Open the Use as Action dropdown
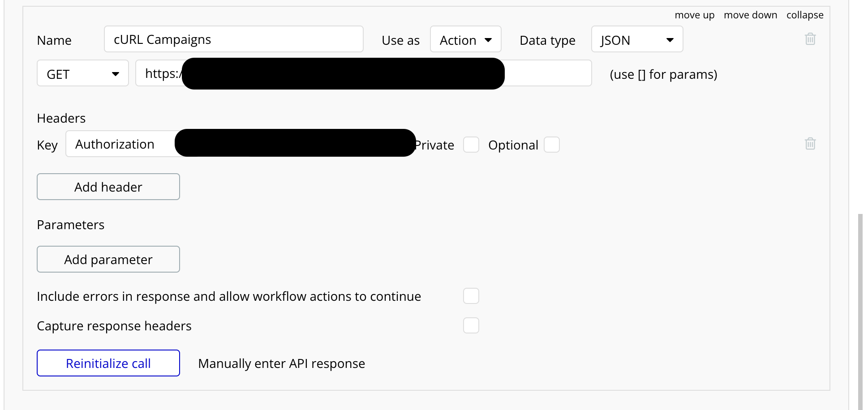868x410 pixels. point(466,39)
